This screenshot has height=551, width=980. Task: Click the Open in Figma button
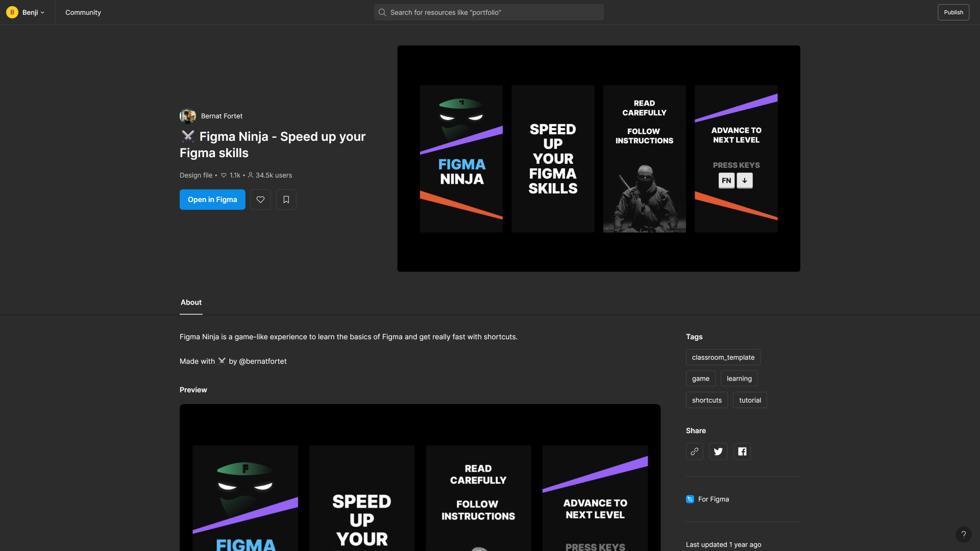coord(212,199)
